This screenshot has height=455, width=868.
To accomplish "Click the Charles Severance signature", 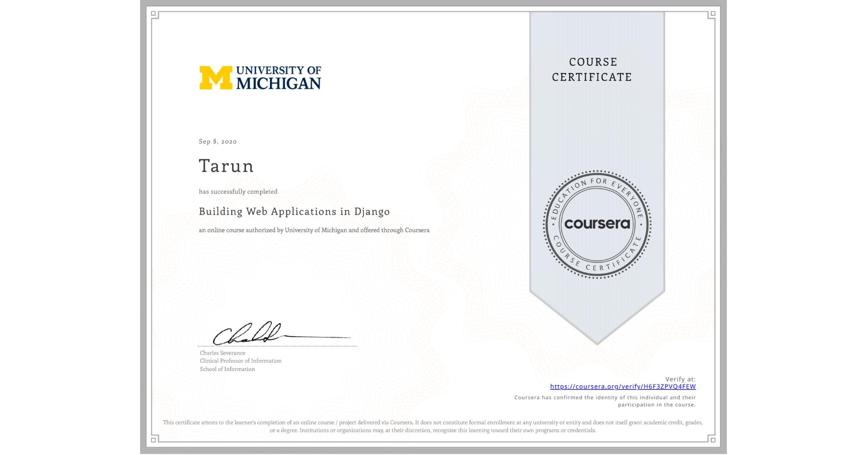I will (281, 333).
